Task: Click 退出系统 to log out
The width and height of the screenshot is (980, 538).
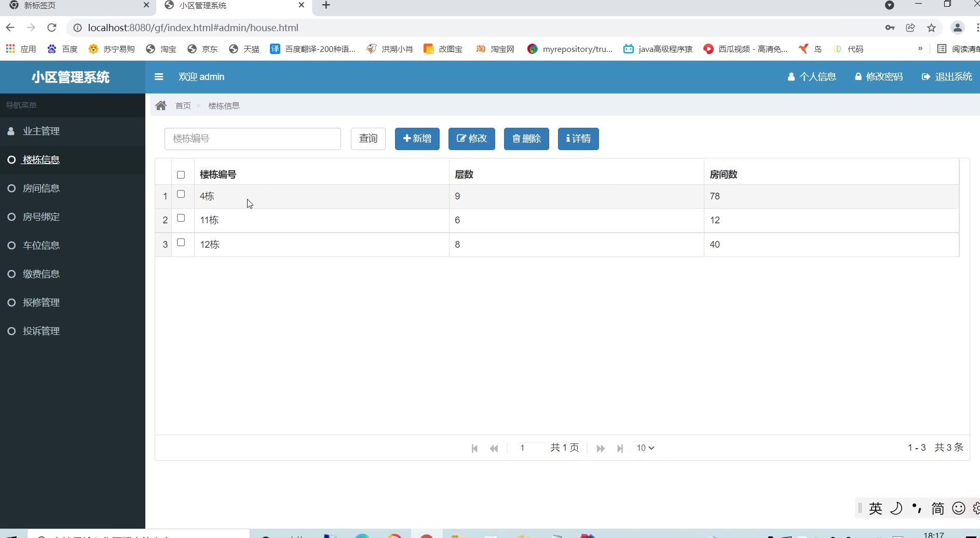Action: tap(947, 77)
